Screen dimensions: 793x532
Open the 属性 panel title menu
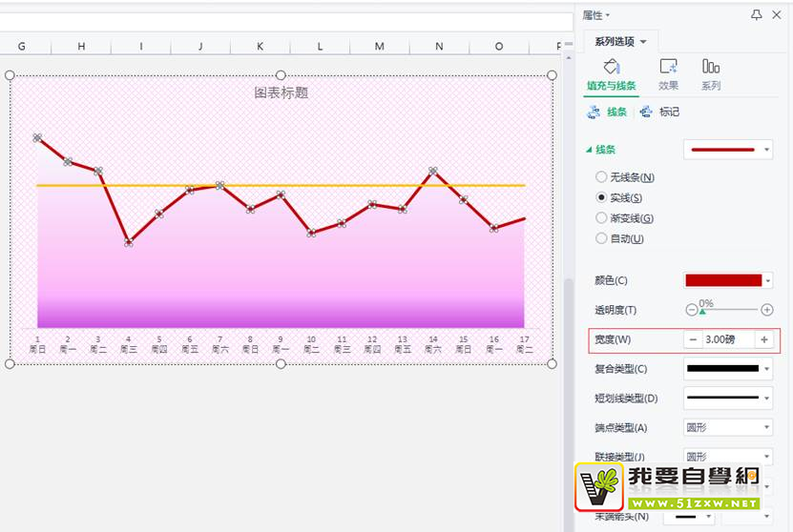[596, 14]
